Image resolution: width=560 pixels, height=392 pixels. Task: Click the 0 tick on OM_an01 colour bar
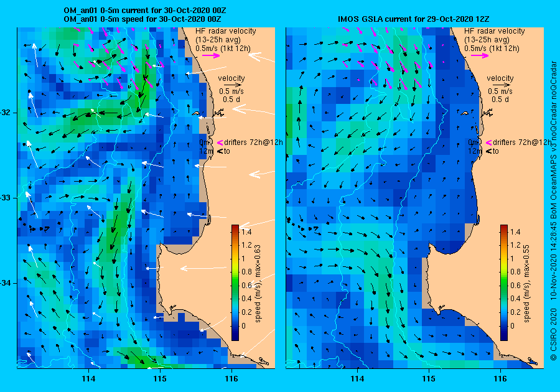point(243,325)
